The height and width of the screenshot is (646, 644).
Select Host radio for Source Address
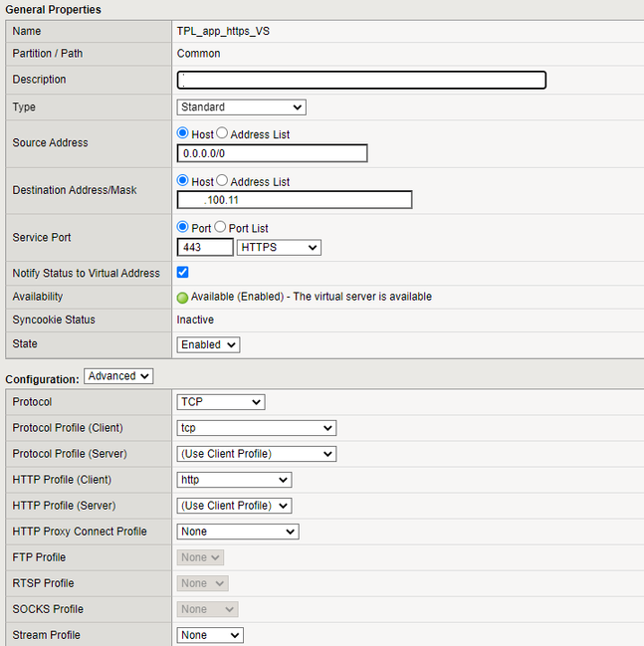tap(183, 133)
